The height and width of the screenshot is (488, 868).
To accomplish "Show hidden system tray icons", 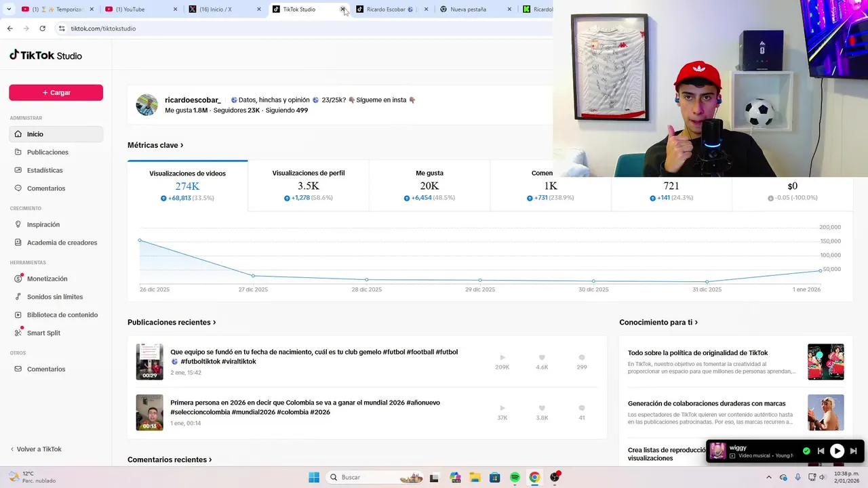I will pos(768,477).
